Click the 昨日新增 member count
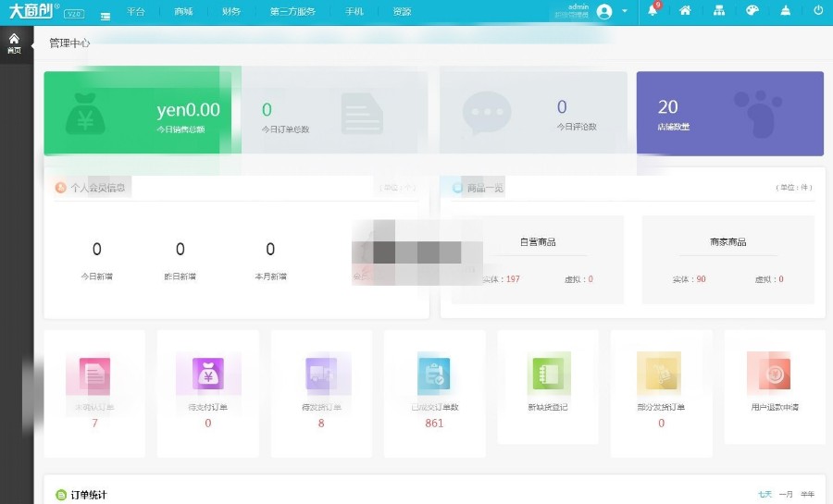Screen dimensions: 833x504 (180, 249)
